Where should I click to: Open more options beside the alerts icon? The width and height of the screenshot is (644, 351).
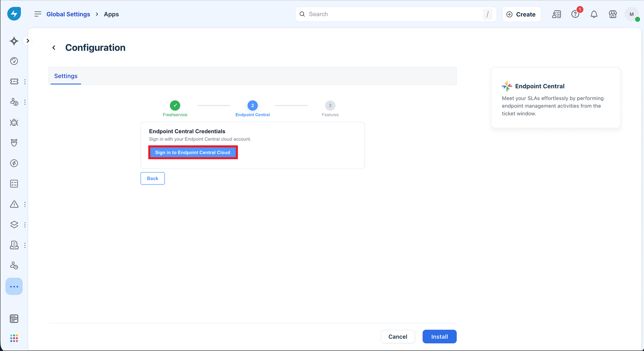tap(25, 204)
